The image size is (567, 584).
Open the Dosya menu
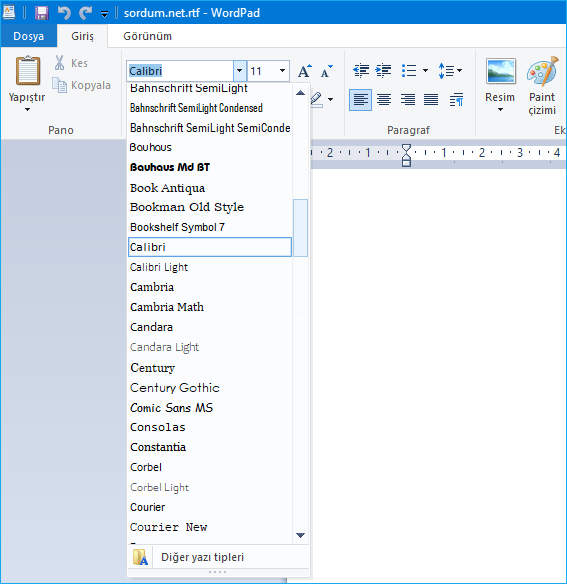tap(28, 36)
